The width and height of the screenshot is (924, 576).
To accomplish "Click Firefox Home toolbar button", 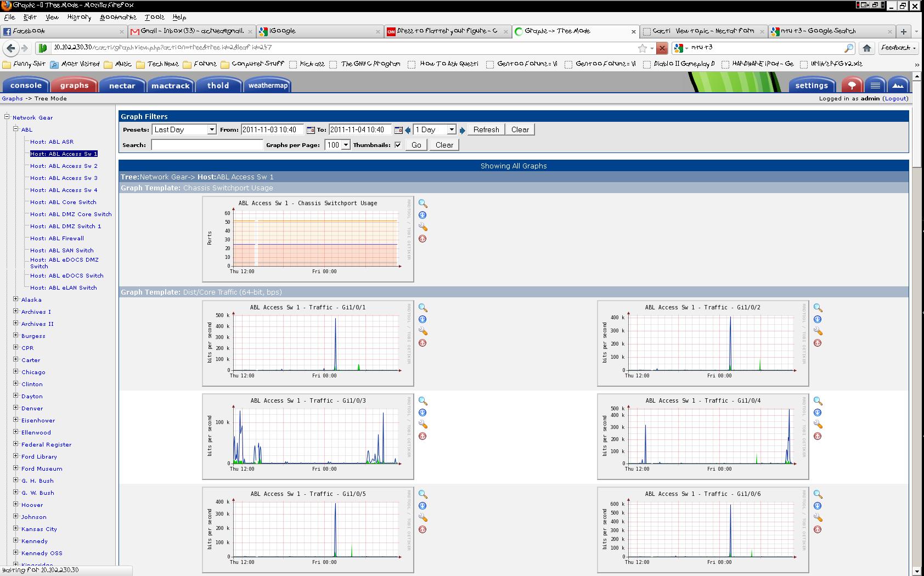I will 866,48.
